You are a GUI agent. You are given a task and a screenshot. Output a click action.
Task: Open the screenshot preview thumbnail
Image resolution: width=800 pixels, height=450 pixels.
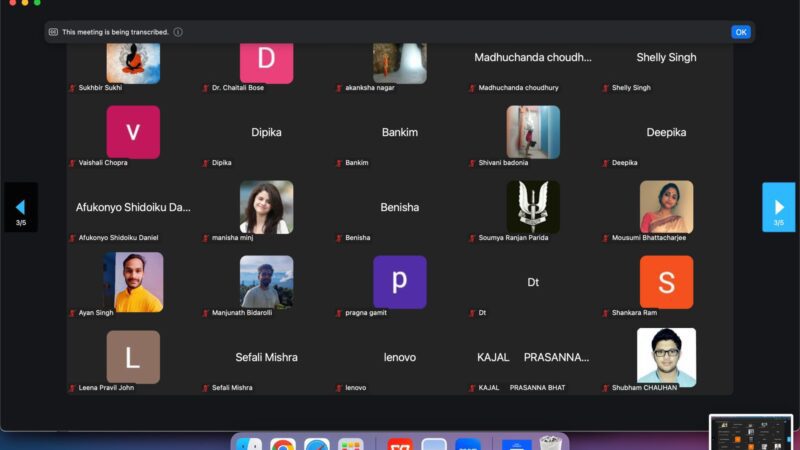752,431
